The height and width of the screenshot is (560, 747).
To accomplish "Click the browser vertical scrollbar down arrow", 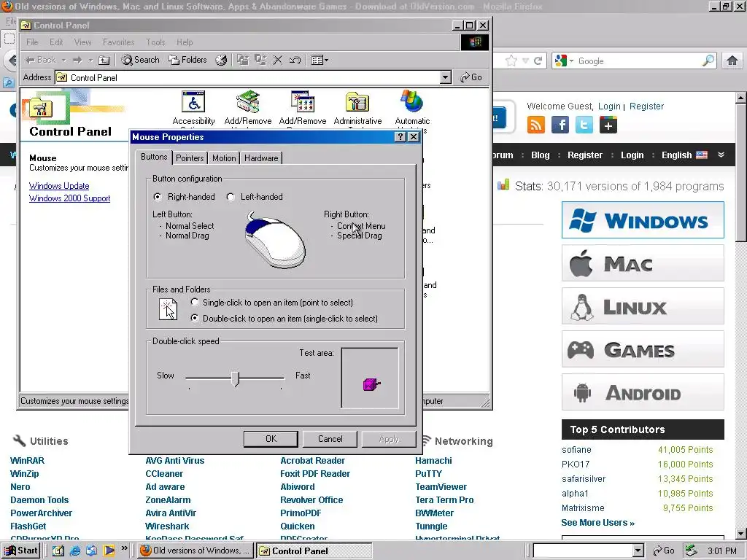I will [x=741, y=533].
